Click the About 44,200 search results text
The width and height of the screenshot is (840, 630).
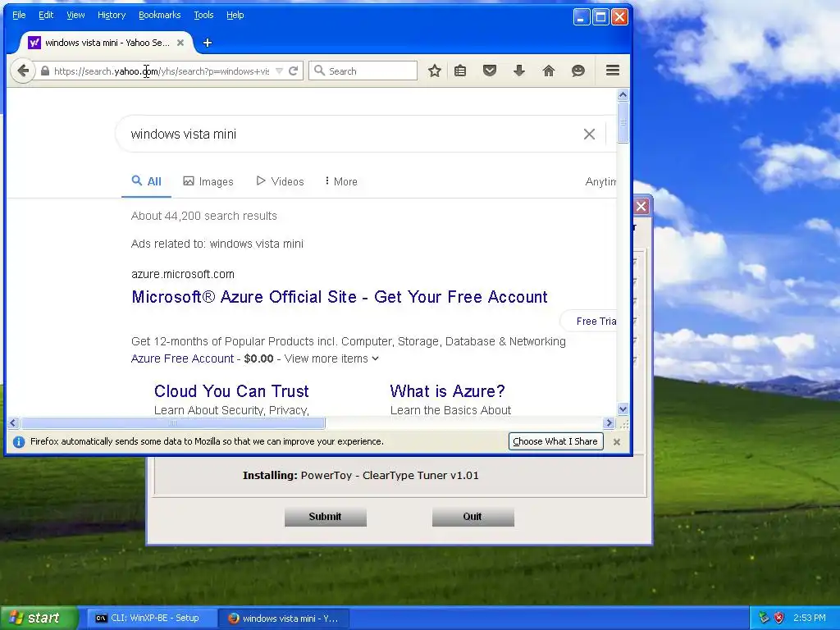204,216
